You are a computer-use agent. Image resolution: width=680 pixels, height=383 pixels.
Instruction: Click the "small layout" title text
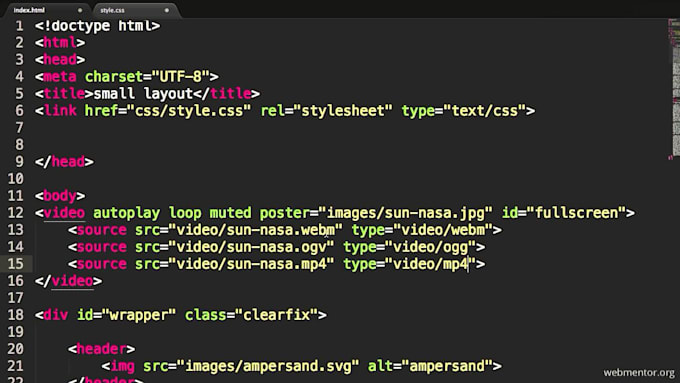(143, 94)
